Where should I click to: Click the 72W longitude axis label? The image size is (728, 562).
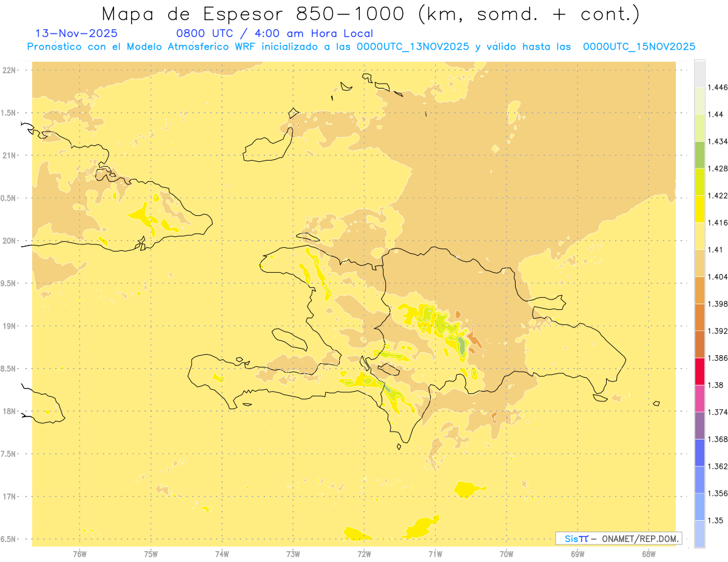tap(364, 554)
